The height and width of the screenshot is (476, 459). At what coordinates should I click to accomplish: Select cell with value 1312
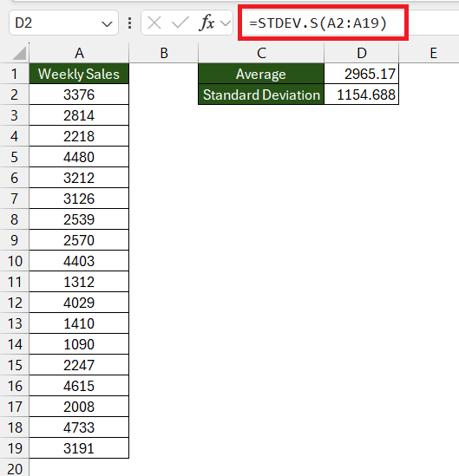pos(79,282)
